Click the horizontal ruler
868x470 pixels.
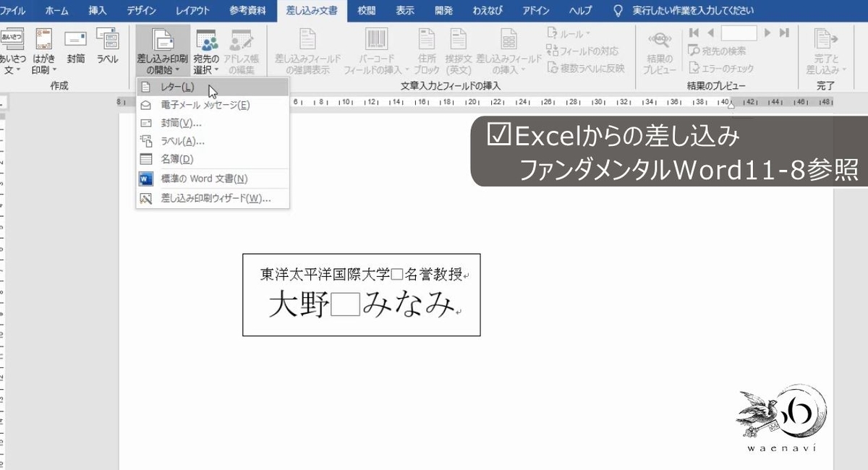pyautogui.click(x=477, y=102)
